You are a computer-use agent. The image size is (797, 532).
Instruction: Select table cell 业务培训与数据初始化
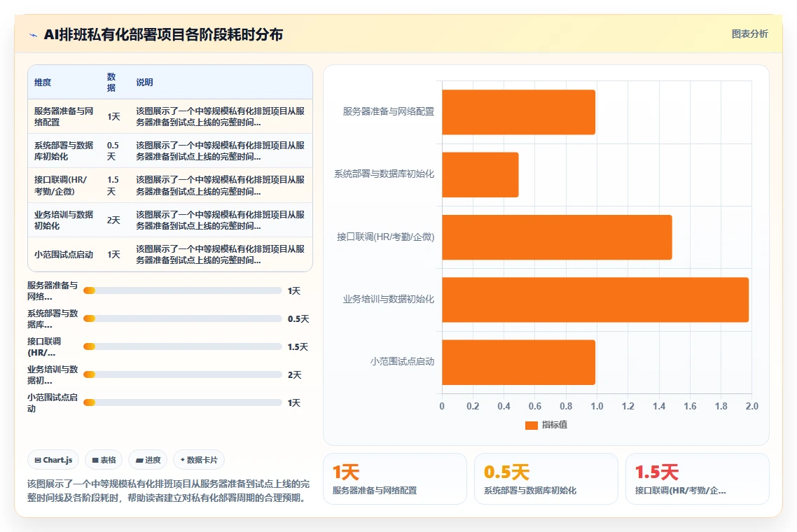click(x=64, y=220)
